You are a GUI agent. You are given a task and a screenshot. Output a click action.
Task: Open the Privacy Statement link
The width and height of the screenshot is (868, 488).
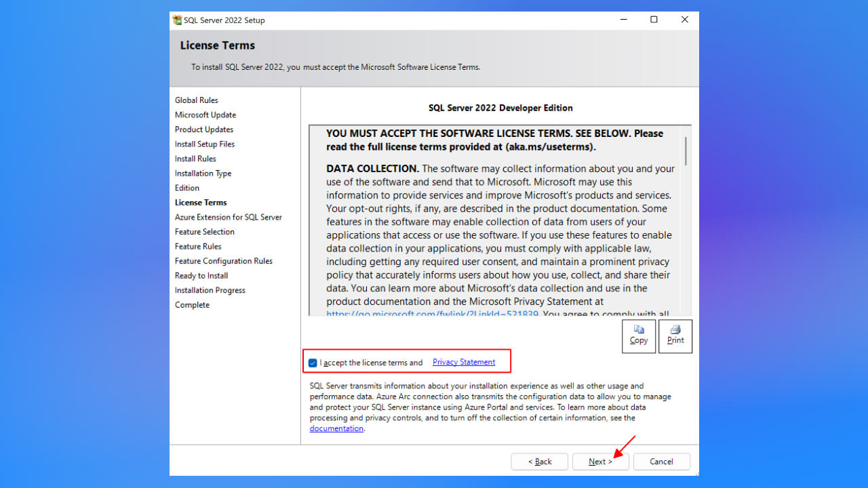[x=464, y=362]
